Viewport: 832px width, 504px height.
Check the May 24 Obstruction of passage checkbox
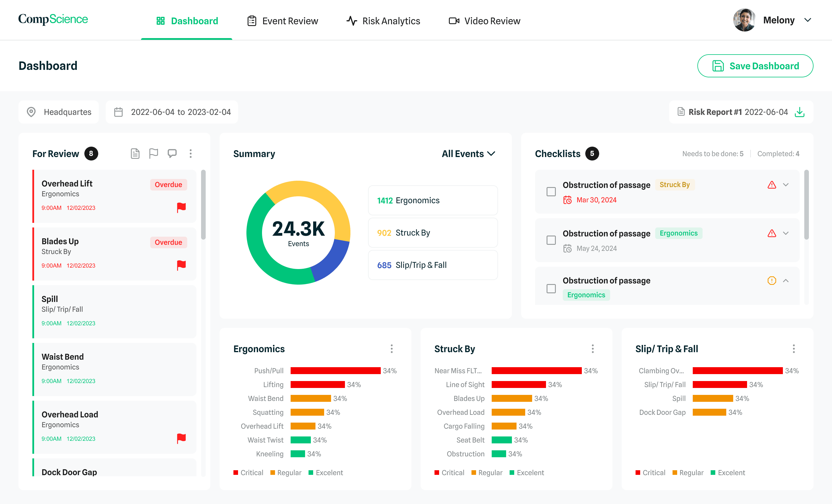[x=551, y=240]
